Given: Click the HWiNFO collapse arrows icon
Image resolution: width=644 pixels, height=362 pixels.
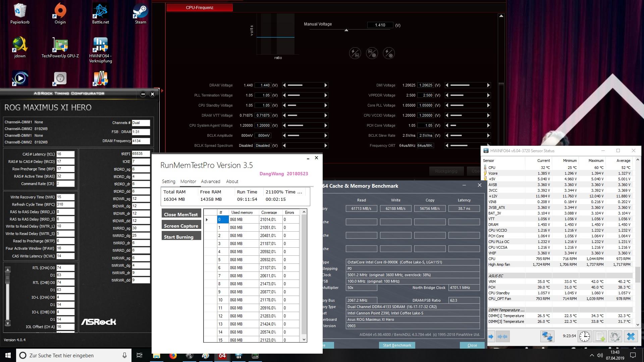Looking at the screenshot, I should 502,337.
